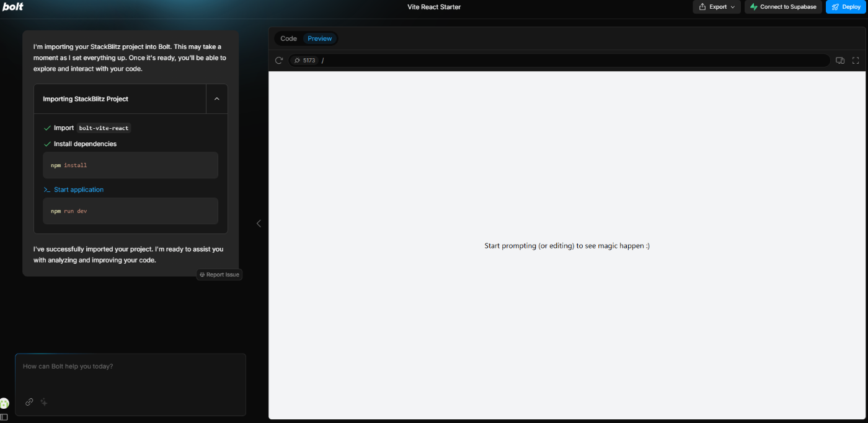Click the Bolt logo
Screen dimensions: 868x423
click(13, 7)
